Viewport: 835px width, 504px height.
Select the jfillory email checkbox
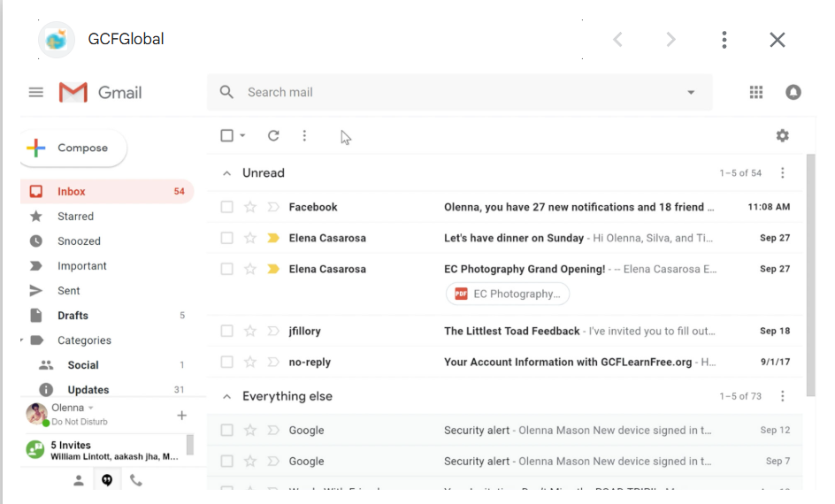(226, 331)
